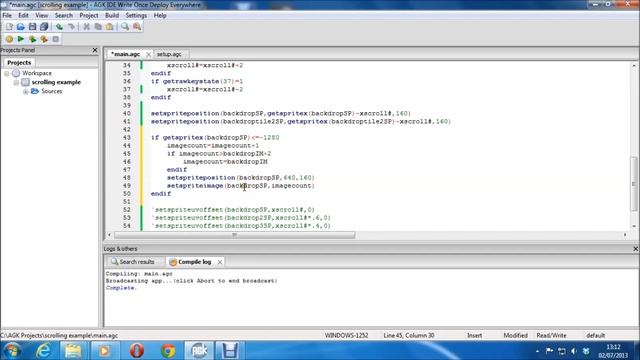This screenshot has height=360, width=640.
Task: Click the Save all files icon
Action: point(44,27)
